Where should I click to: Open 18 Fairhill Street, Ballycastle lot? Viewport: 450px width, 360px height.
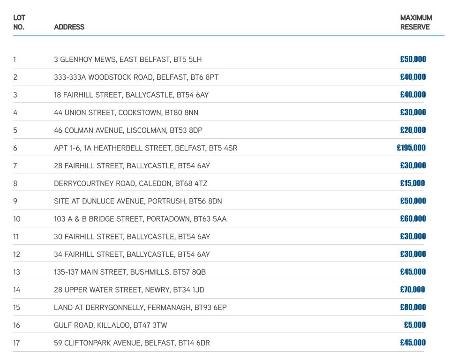point(131,95)
